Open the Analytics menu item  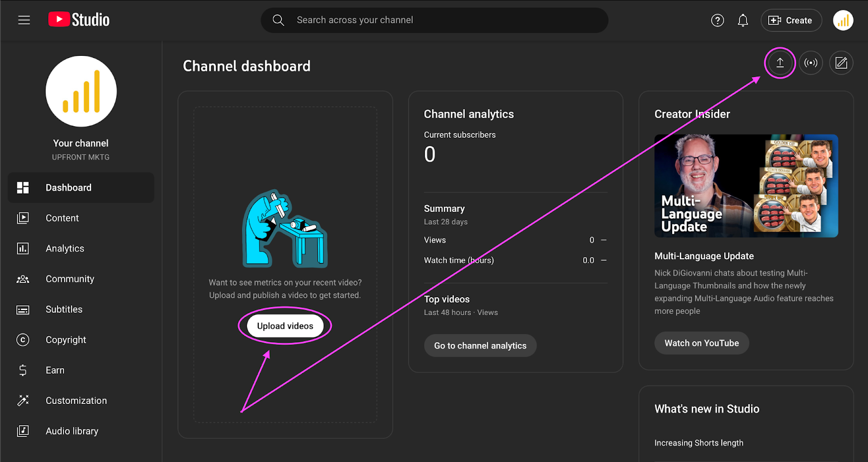[x=81, y=248]
